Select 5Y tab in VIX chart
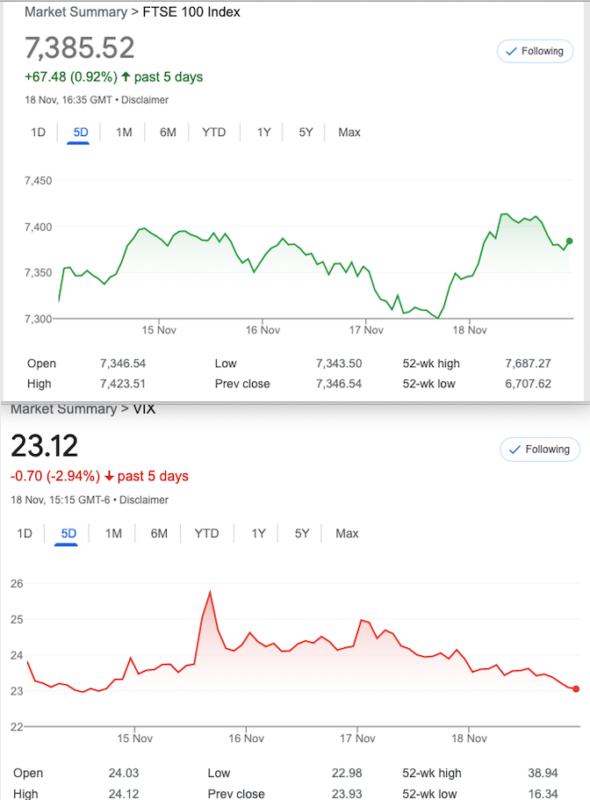This screenshot has width=590, height=800. tap(302, 534)
